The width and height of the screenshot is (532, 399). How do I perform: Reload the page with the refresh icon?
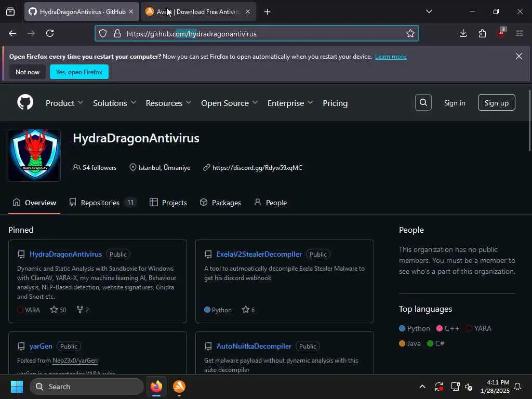pos(50,33)
